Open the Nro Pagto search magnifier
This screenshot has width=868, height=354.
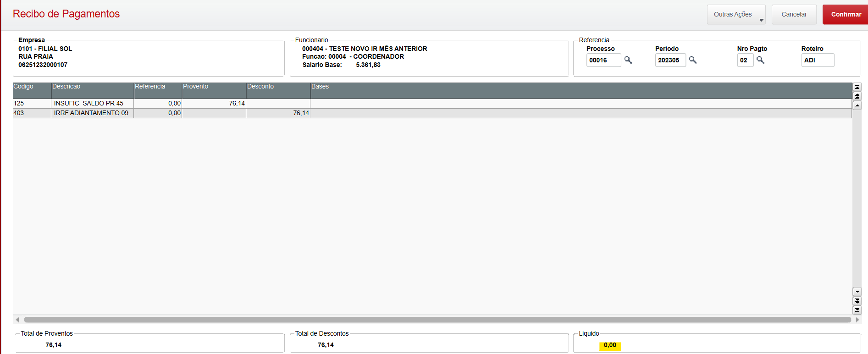point(760,60)
